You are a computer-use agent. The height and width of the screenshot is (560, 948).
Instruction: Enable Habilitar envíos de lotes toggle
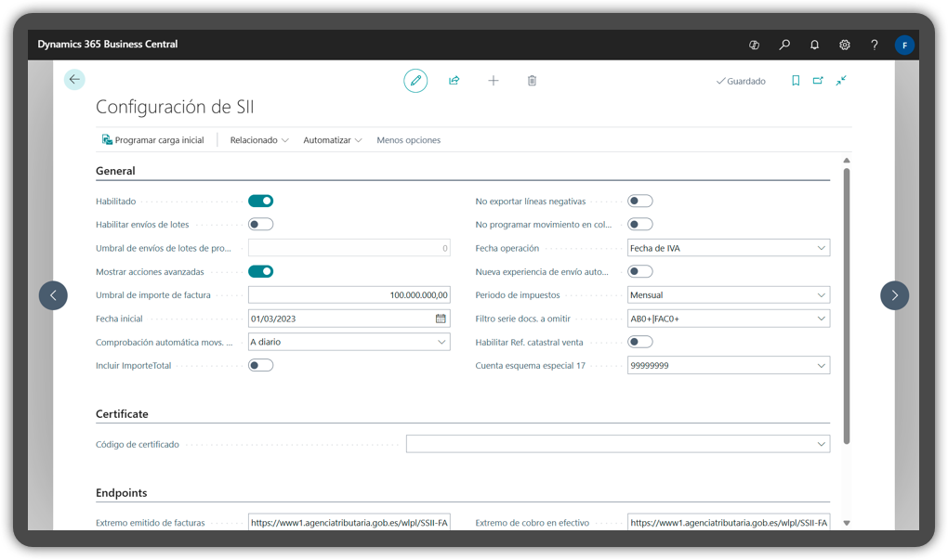[x=260, y=225]
